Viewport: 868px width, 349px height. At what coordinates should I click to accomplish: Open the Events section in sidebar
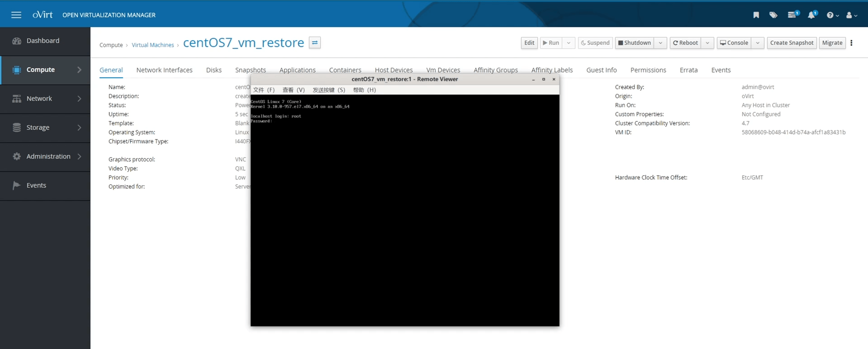click(x=45, y=185)
